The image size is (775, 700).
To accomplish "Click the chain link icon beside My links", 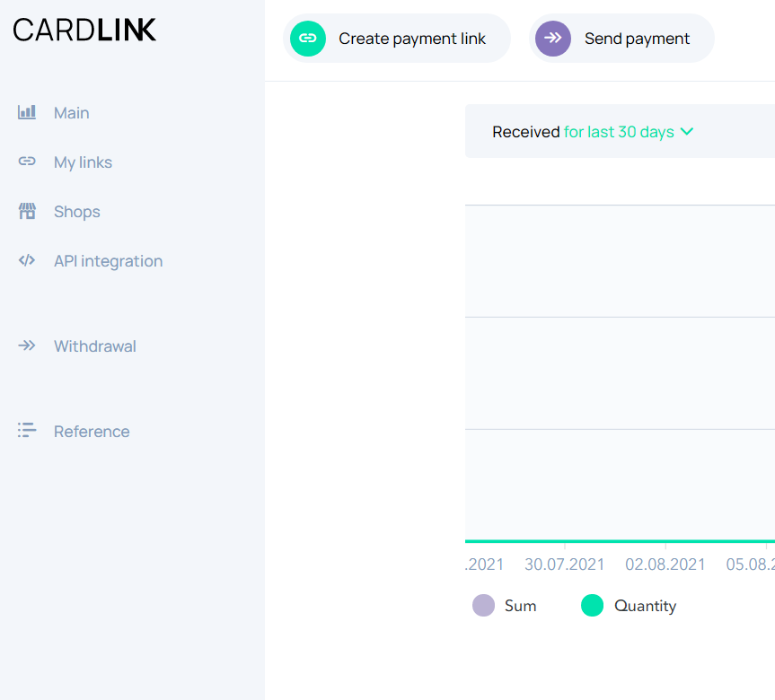I will click(27, 162).
